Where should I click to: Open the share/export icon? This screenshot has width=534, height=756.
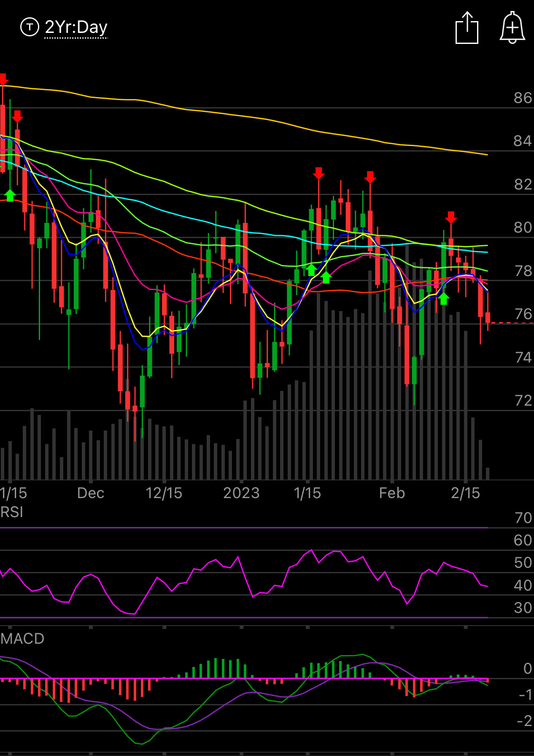(x=467, y=28)
